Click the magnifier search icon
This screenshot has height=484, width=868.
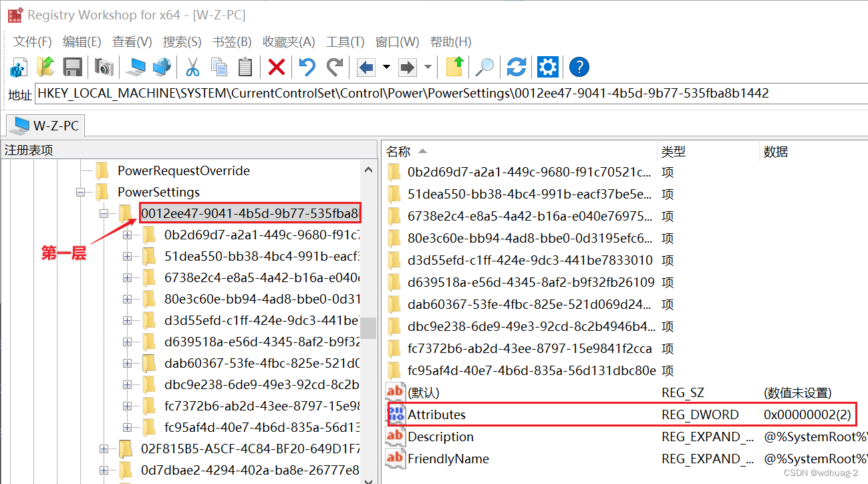484,67
